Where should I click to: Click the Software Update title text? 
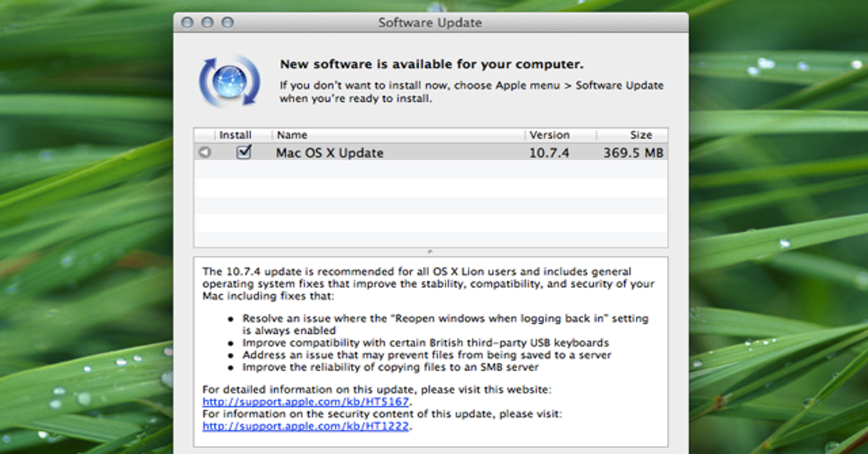pyautogui.click(x=430, y=22)
